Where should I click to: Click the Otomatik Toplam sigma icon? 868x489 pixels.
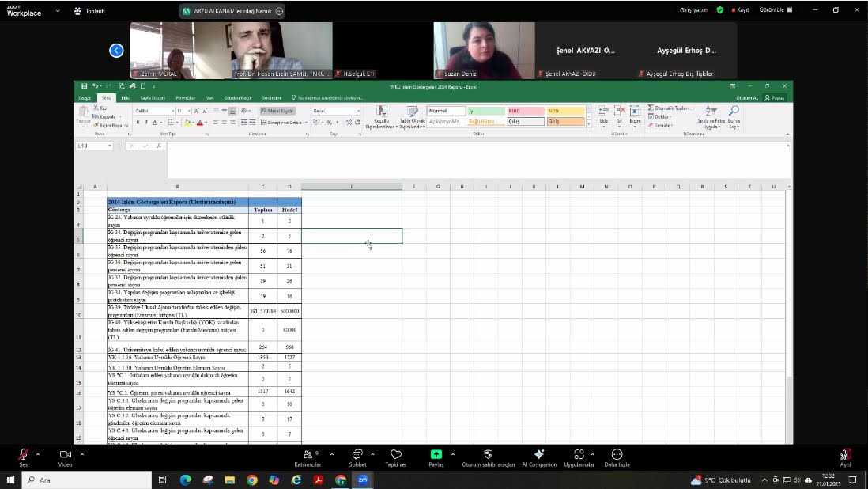(651, 108)
